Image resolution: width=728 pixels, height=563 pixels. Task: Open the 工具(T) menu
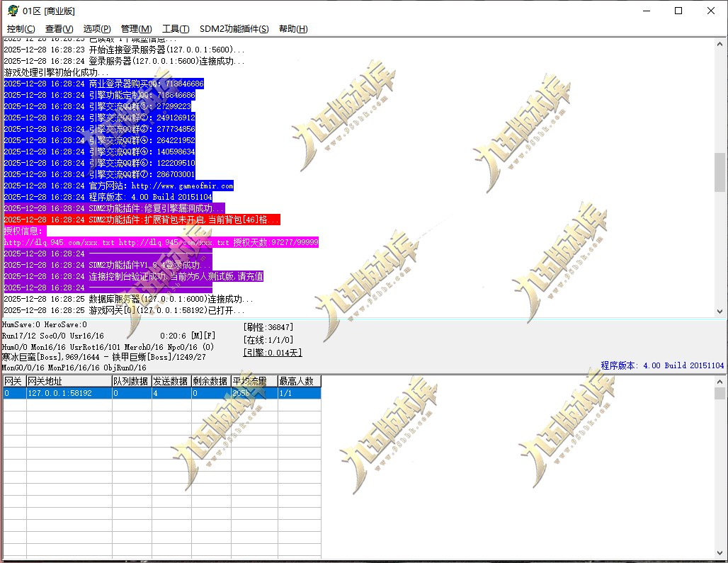pos(176,29)
